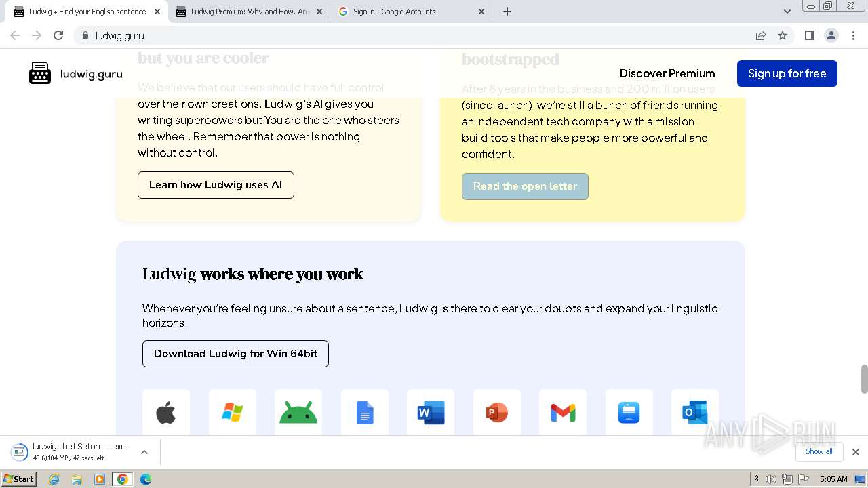Click the Windows platform icon
The width and height of the screenshot is (868, 488).
[233, 412]
